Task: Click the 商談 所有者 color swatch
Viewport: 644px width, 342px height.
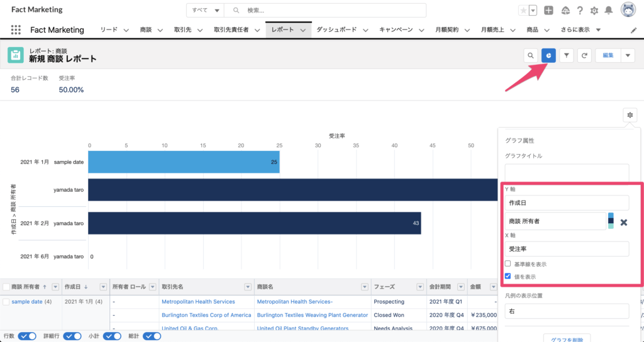Action: click(x=611, y=221)
